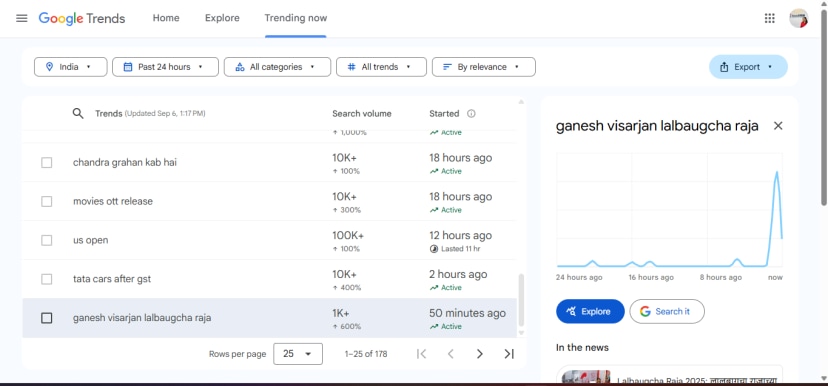Viewport: 828px width, 386px height.
Task: Select checkbox for tata cars after gst
Action: [x=46, y=279]
